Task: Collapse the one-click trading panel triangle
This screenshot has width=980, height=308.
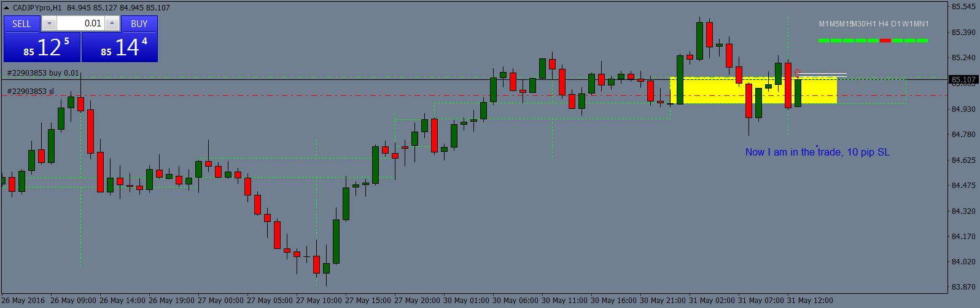Action: [x=7, y=8]
